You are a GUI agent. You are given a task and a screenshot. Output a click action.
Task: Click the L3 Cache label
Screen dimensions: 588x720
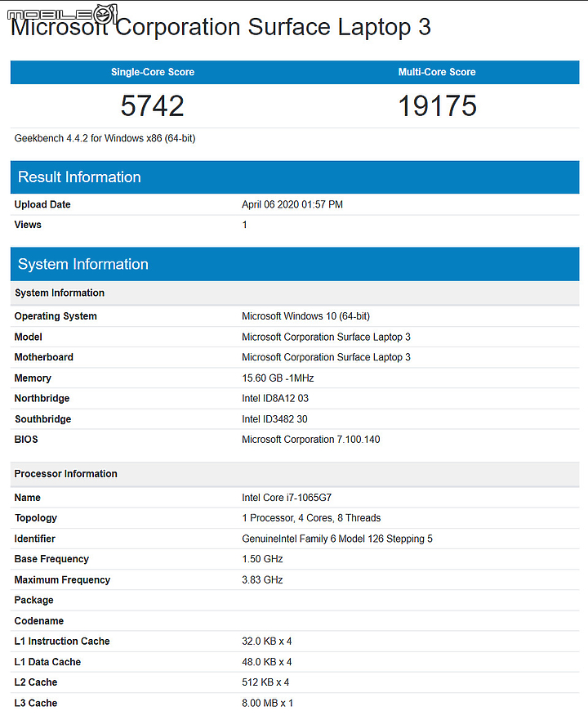pos(35,703)
